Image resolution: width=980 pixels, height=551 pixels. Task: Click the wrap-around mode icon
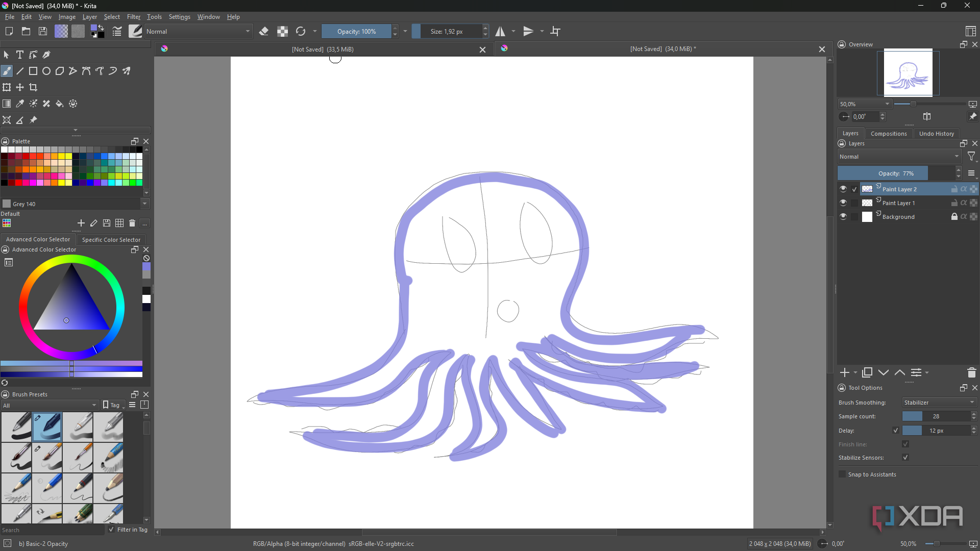[x=555, y=32]
